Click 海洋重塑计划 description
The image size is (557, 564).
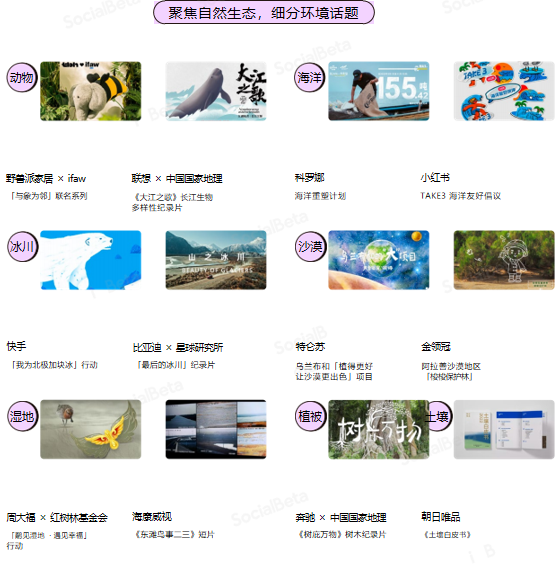pyautogui.click(x=320, y=196)
